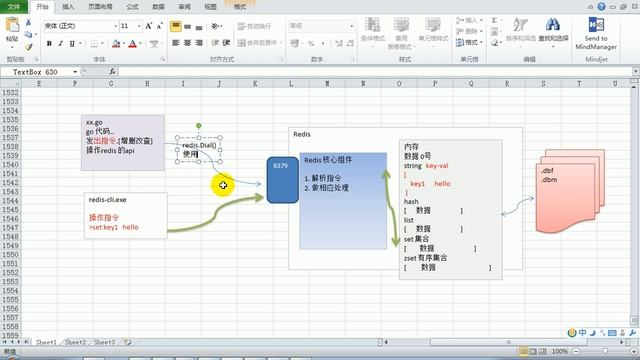Click Send to MindManager icon
Screen dimensions: 640x360
coord(596,25)
